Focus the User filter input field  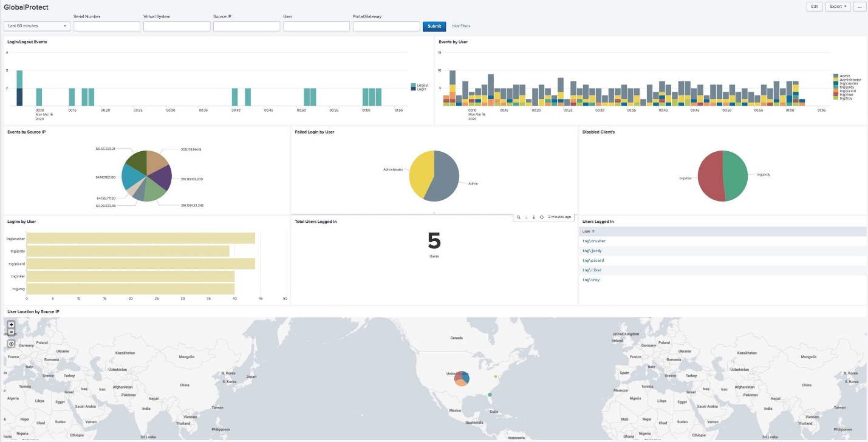point(316,26)
